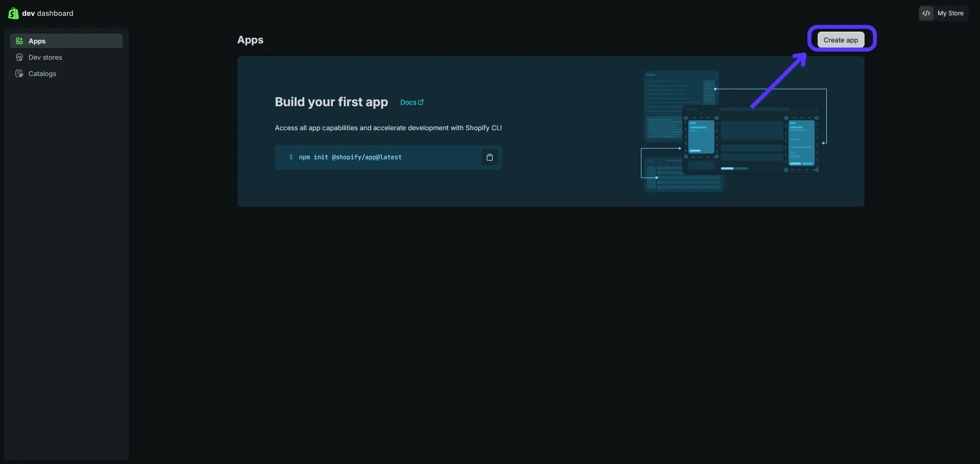The image size is (980, 464).
Task: Click the Dev stores storefront icon
Action: click(19, 57)
